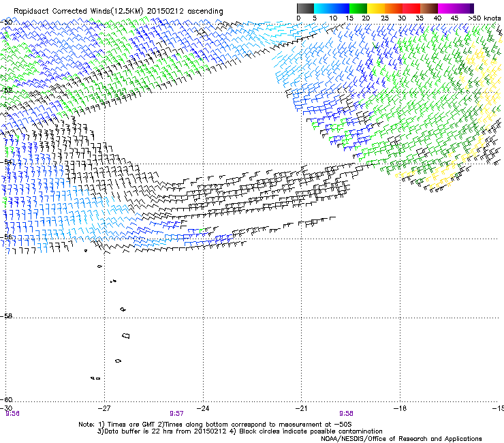Select the orange 25-30 knots legend swatch

[x=394, y=8]
